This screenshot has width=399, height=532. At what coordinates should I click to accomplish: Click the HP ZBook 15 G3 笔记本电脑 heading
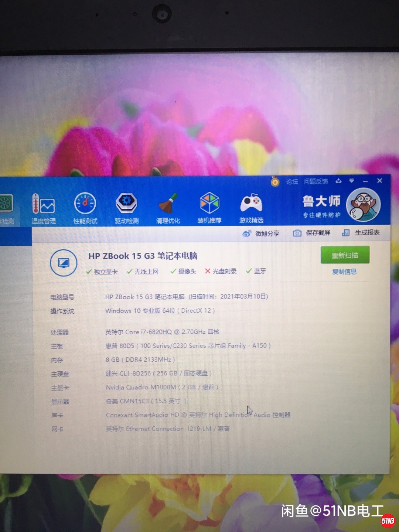[143, 256]
